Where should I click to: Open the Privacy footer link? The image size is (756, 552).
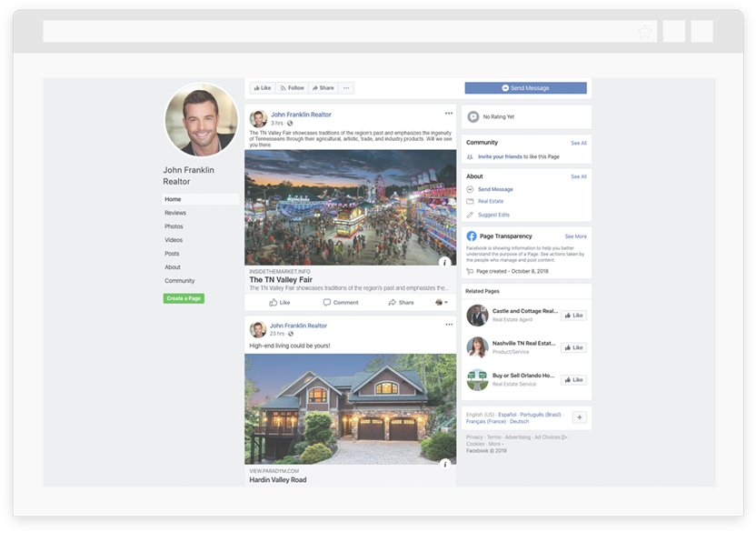[x=474, y=437]
